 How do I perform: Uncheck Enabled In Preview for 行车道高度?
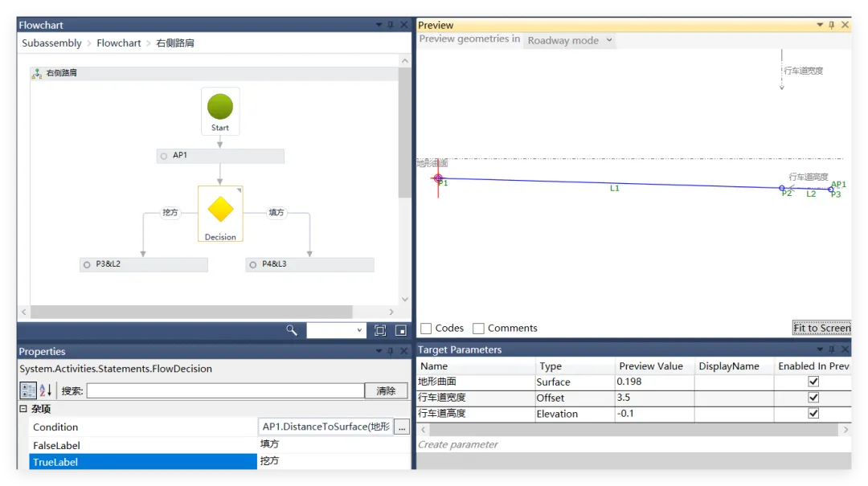click(813, 414)
